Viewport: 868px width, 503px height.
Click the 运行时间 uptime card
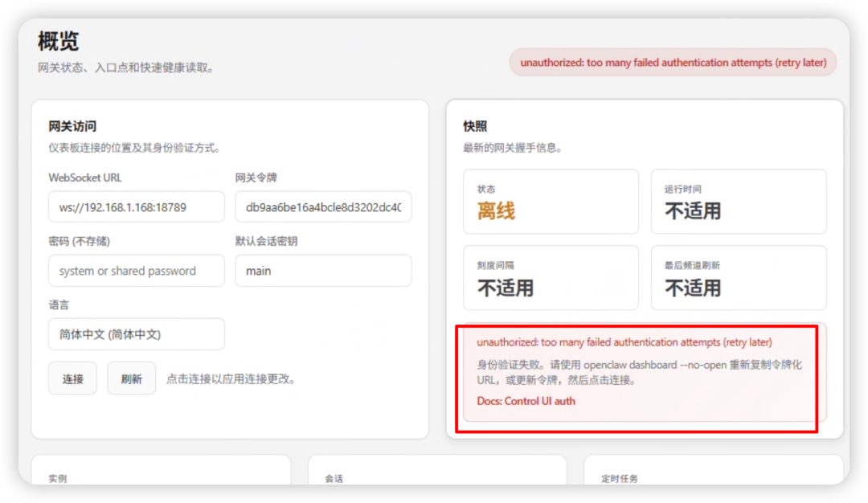739,201
